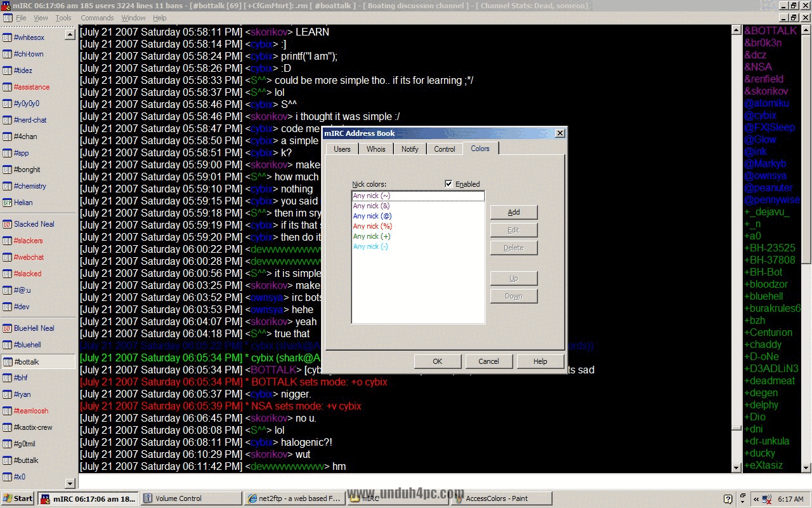Switch to the #slackers channel
This screenshot has height=508, width=812.
coord(38,241)
